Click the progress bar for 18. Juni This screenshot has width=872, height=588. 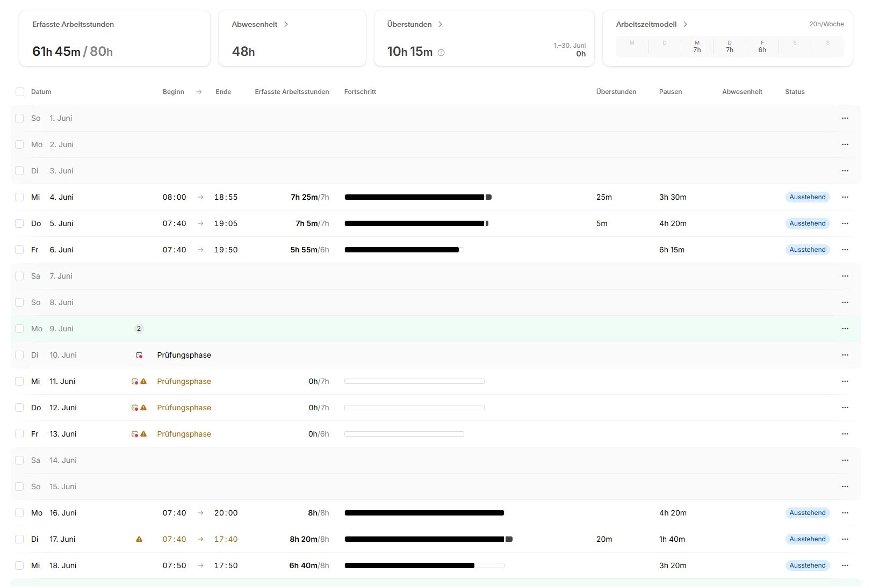424,565
